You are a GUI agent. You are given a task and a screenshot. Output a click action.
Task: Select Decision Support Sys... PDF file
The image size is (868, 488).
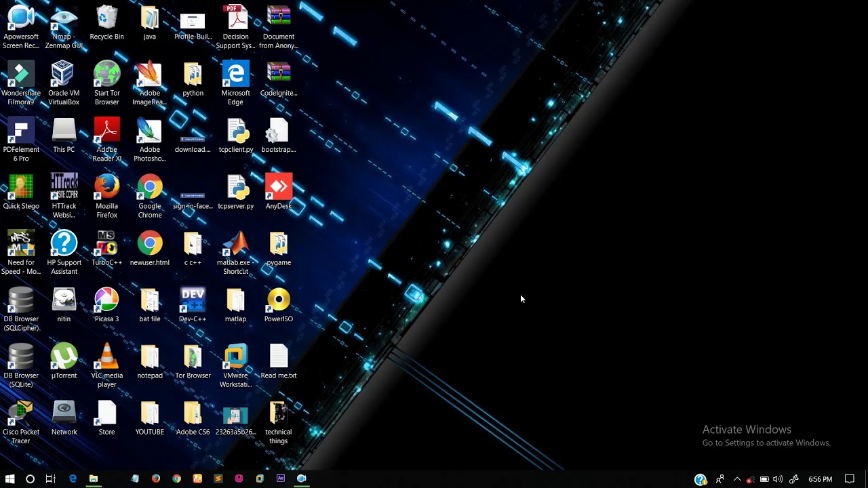click(x=235, y=27)
